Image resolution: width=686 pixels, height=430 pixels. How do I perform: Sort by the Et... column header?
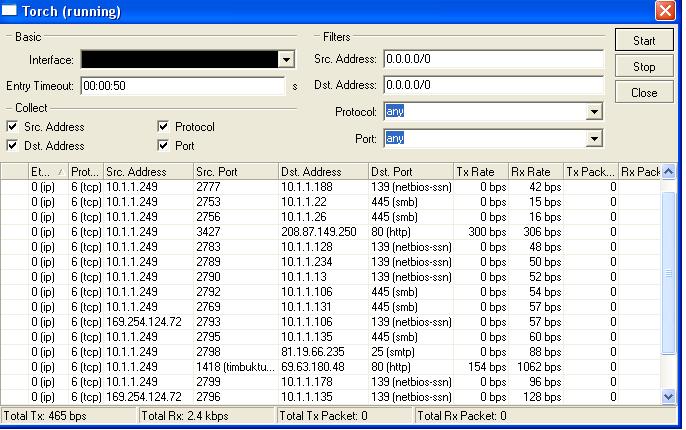[x=48, y=172]
